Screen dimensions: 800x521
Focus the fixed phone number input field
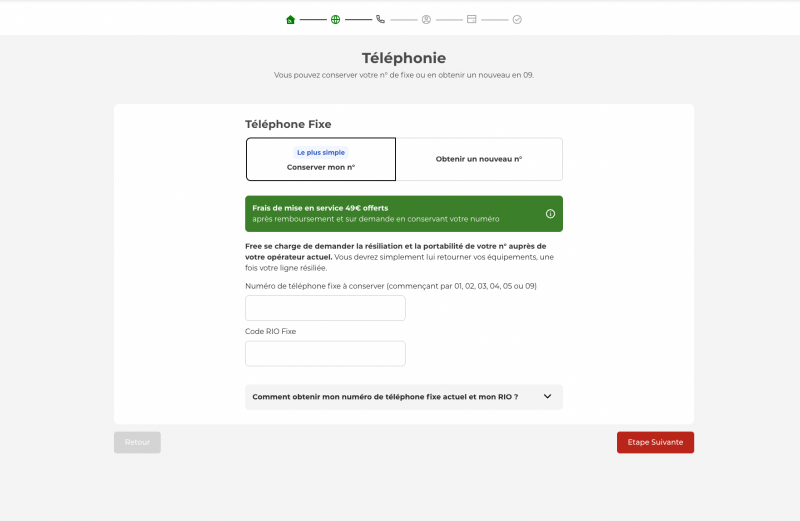[x=325, y=308]
